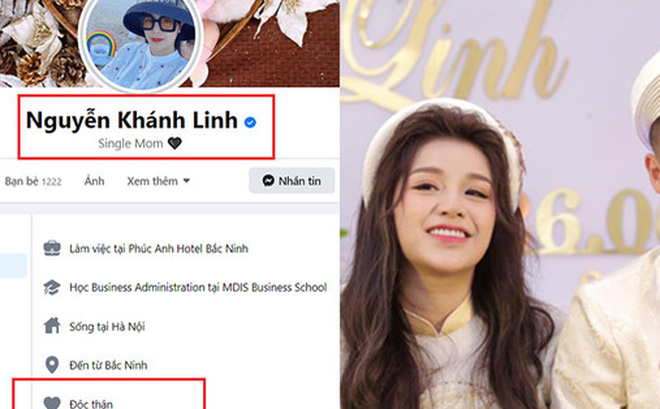Click the Messenger icon in Nhắn tin
This screenshot has width=660, height=409.
pyautogui.click(x=268, y=181)
